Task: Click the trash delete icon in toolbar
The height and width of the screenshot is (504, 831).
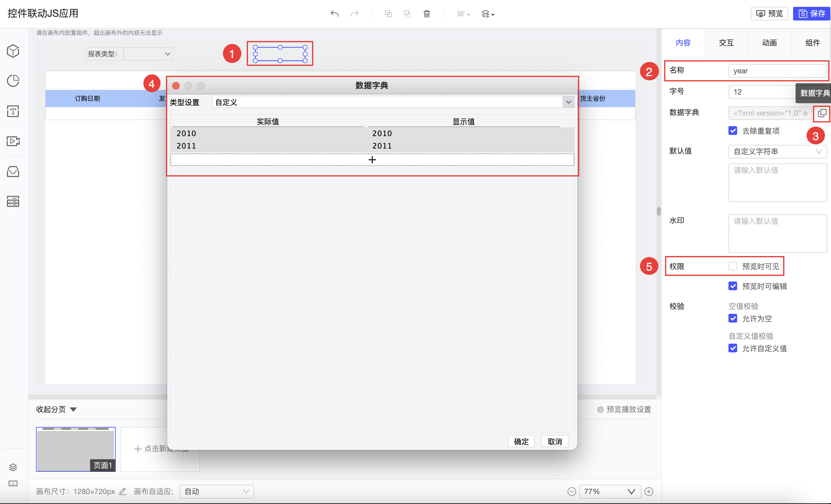Action: 427,13
